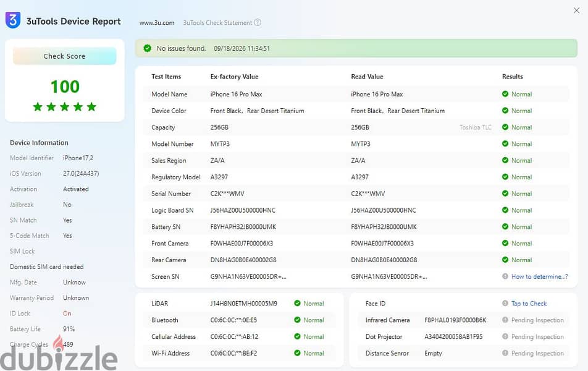Click the 3uTools logo icon
This screenshot has height=371, width=588.
[x=13, y=20]
